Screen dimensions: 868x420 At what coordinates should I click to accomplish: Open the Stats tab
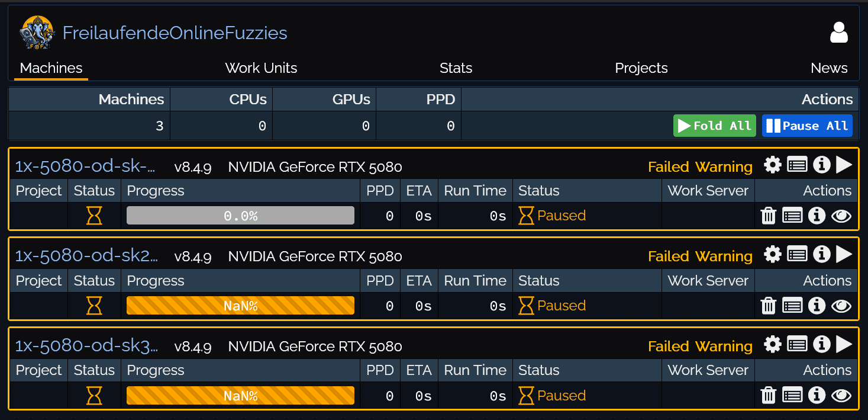coord(456,68)
